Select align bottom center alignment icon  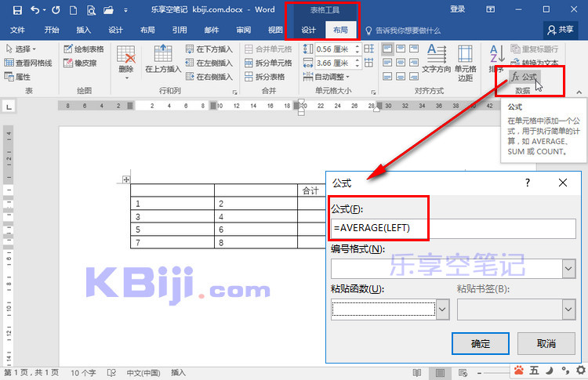[401, 76]
